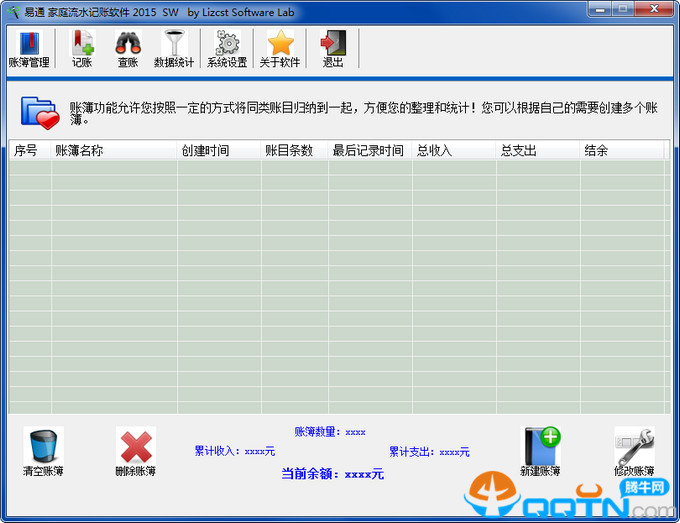This screenshot has width=680, height=523.
Task: Open the 账簿管理 ledger management tool
Action: pyautogui.click(x=28, y=48)
